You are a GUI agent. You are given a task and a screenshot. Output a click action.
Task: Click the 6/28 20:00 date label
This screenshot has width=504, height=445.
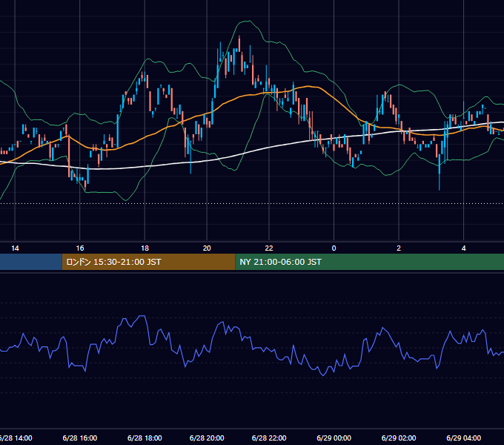[207, 438]
